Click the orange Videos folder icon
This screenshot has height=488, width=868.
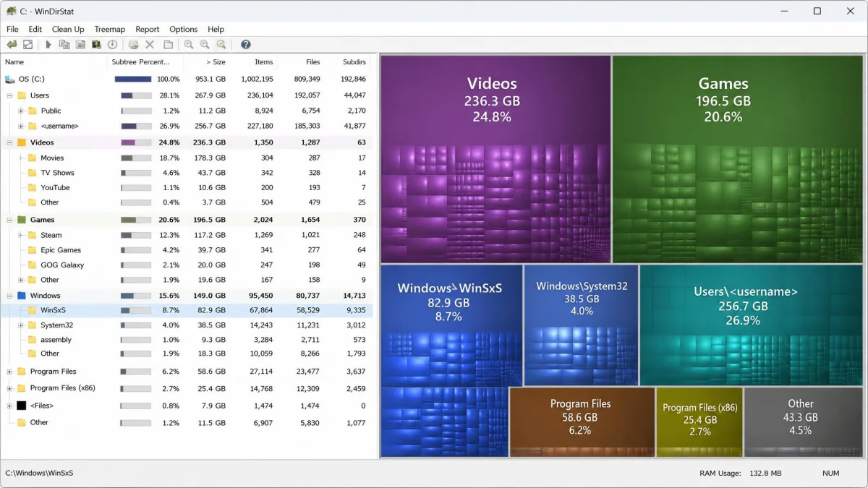tap(22, 142)
